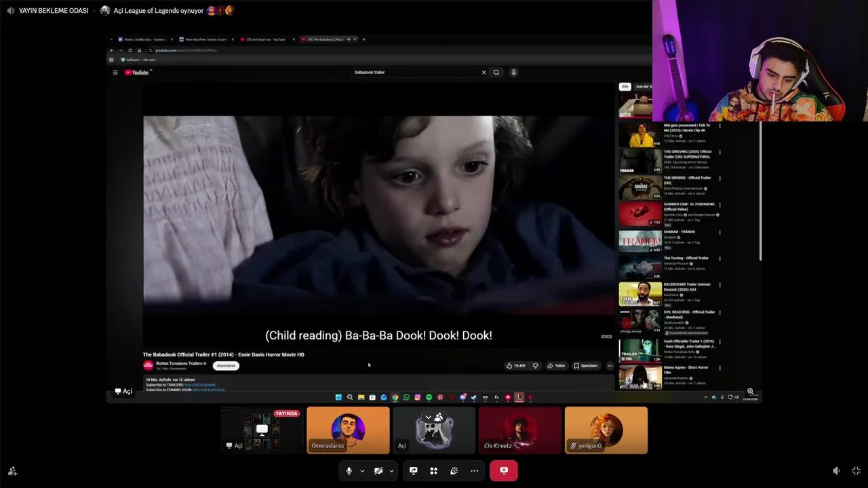Disconnect from the voice call
This screenshot has height=488, width=868.
[504, 470]
